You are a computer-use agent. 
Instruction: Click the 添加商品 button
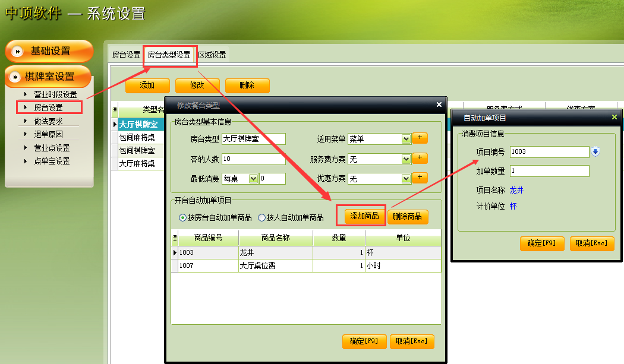click(x=364, y=216)
